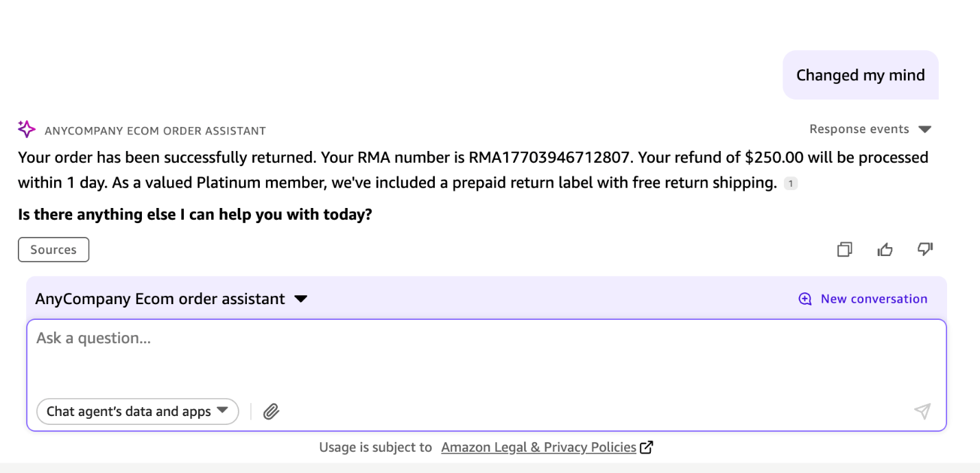980x473 pixels.
Task: Click the thumbs up icon
Action: 885,250
